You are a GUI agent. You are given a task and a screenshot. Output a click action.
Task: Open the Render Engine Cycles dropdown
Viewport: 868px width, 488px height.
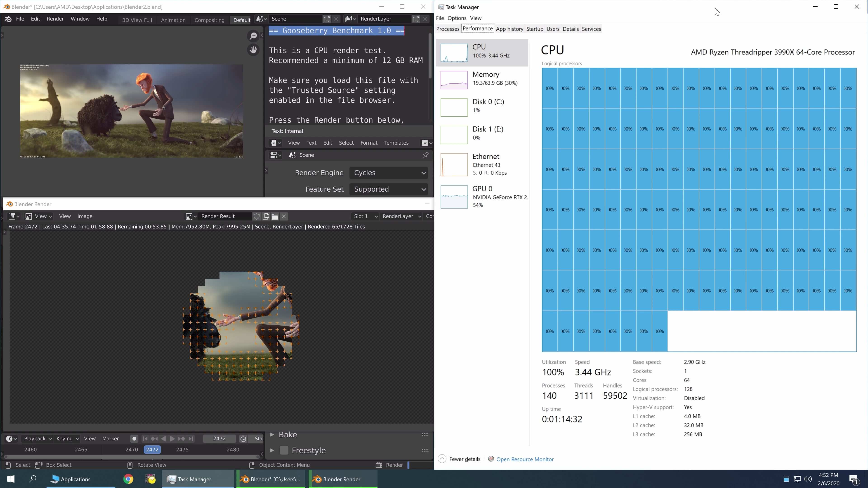click(389, 173)
